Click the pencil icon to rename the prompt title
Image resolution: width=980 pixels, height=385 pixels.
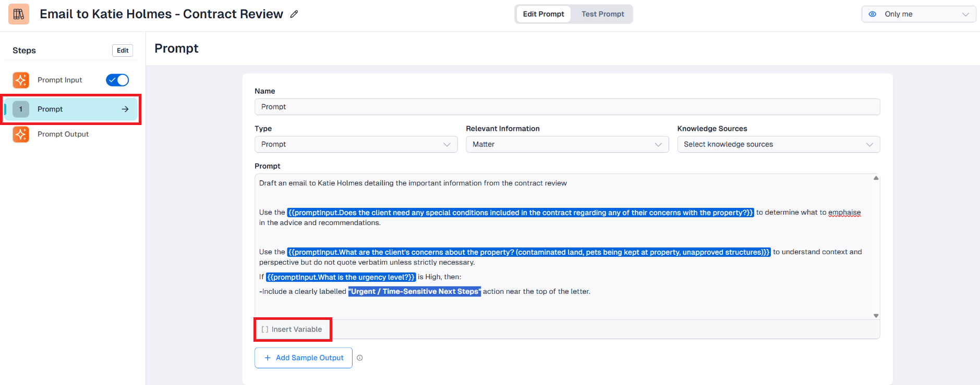(294, 14)
